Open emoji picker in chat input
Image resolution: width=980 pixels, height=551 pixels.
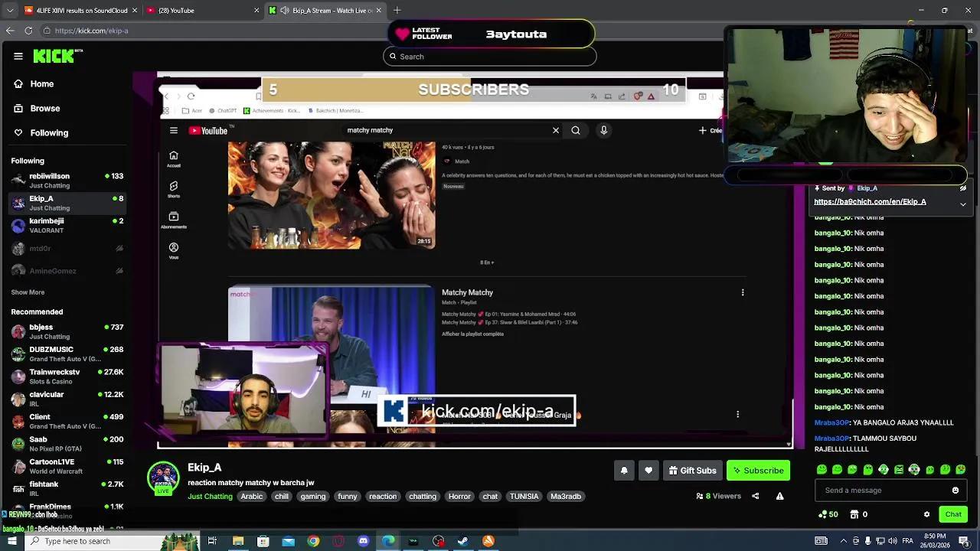pos(955,491)
